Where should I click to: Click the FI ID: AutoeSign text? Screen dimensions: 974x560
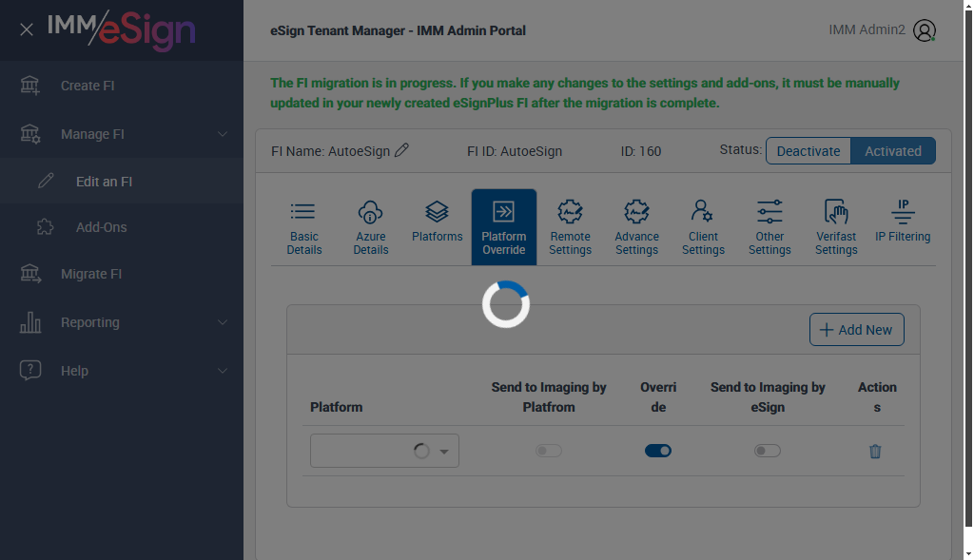[x=515, y=151]
